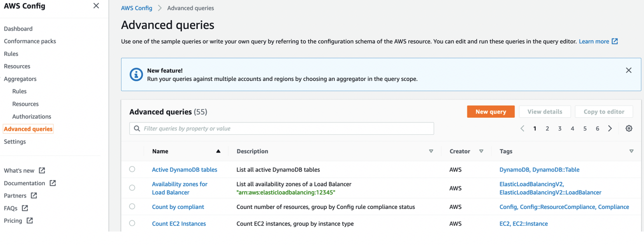644x245 pixels.
Task: Go to page 6 of queries
Action: (598, 129)
